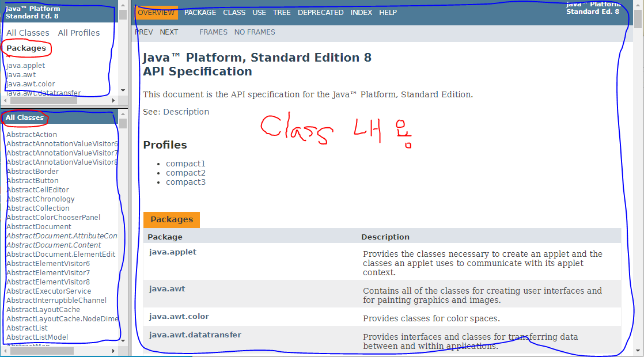Open the AbstractElementVisitor8 class

point(48,282)
